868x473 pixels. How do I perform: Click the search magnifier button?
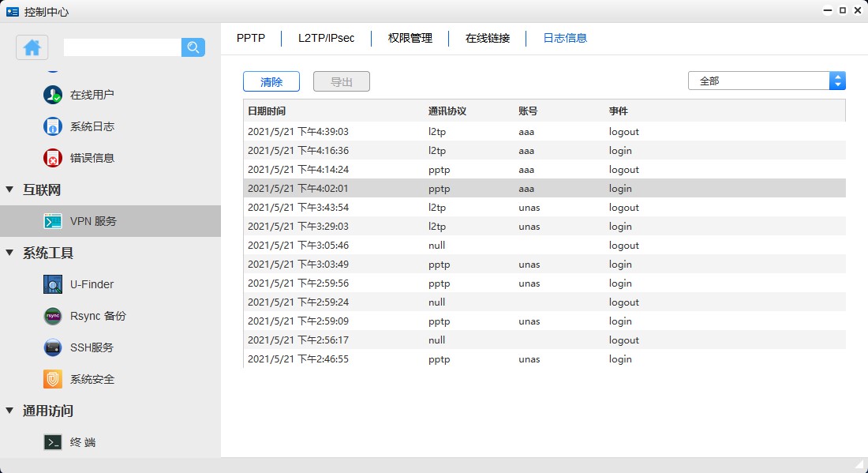click(x=193, y=48)
